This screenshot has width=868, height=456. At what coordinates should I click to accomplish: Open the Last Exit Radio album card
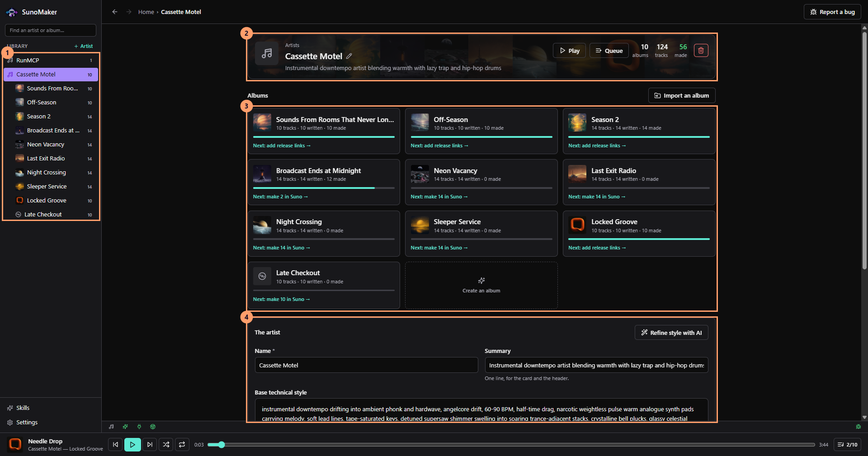pos(639,182)
